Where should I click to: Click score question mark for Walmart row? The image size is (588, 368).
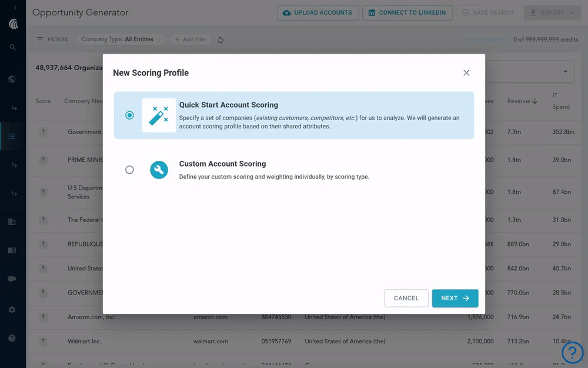tap(43, 342)
